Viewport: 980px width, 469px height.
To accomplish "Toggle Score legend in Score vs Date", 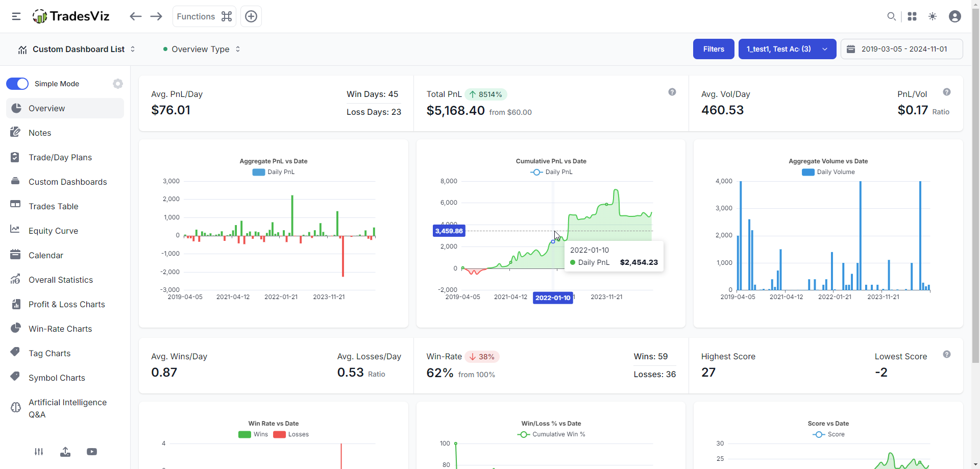I will click(828, 434).
